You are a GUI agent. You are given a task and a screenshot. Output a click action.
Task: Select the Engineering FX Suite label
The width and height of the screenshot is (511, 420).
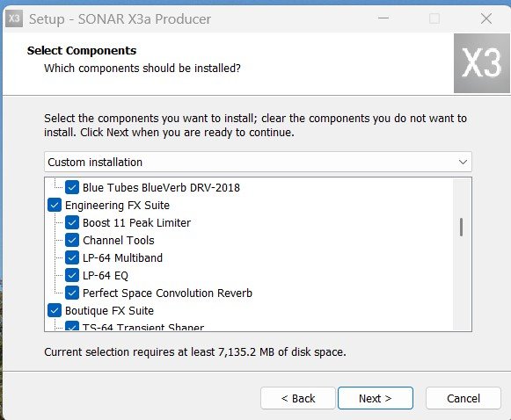click(117, 206)
